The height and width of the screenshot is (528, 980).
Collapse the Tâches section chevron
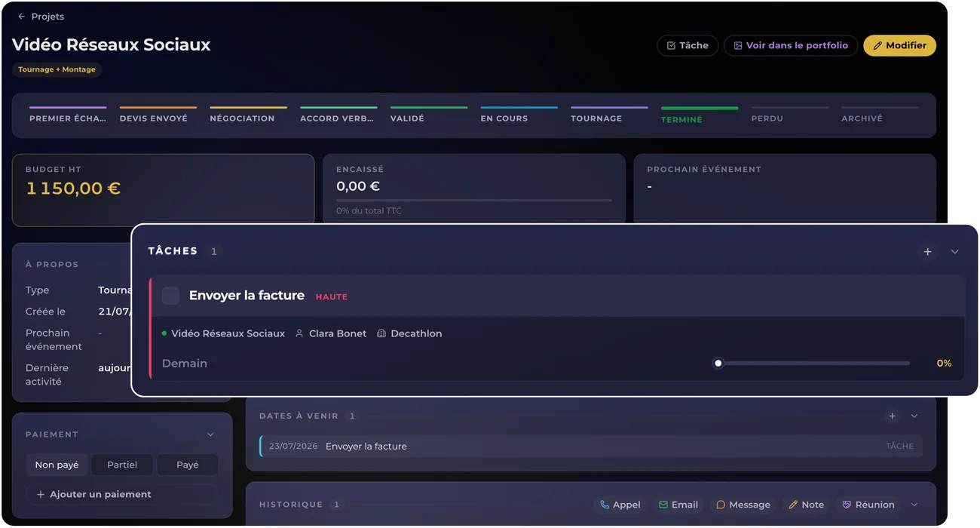955,252
